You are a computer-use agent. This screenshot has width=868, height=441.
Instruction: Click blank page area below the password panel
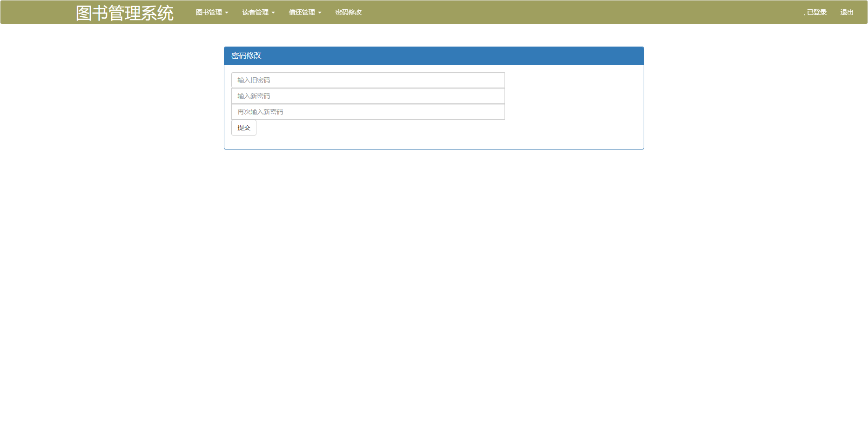pos(434,279)
